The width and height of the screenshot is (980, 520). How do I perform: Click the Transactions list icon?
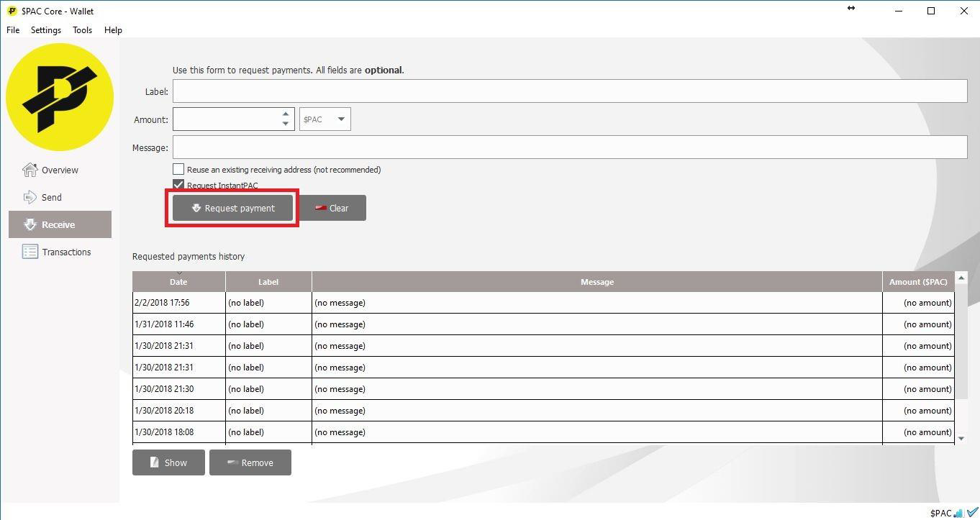click(x=30, y=252)
